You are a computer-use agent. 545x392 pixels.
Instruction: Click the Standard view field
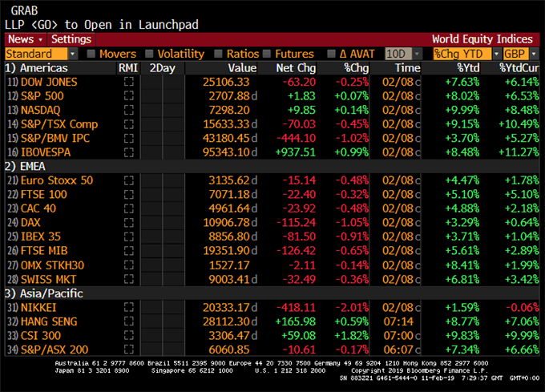[36, 54]
